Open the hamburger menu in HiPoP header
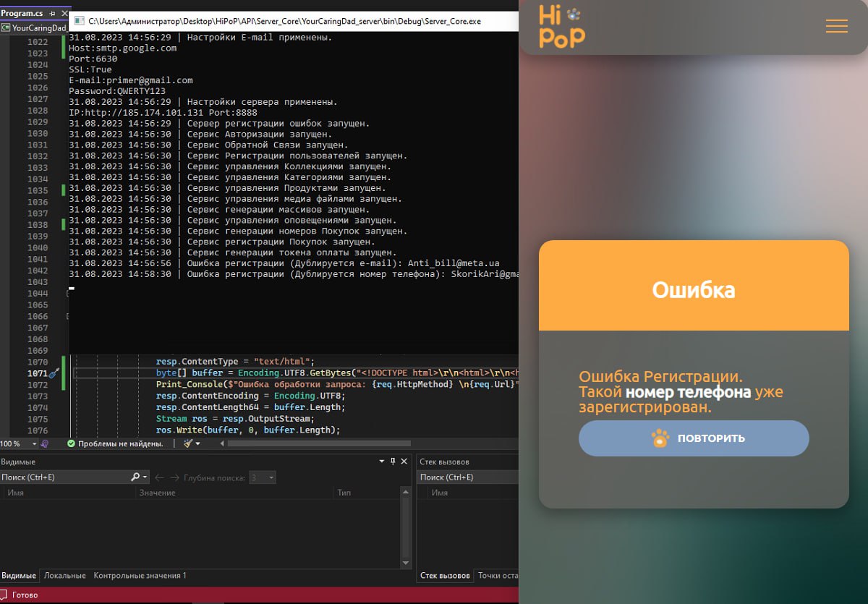 (836, 25)
